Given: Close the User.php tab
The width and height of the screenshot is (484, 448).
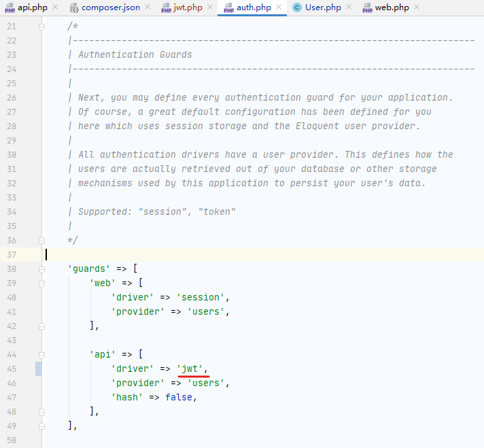Looking at the screenshot, I should point(349,7).
